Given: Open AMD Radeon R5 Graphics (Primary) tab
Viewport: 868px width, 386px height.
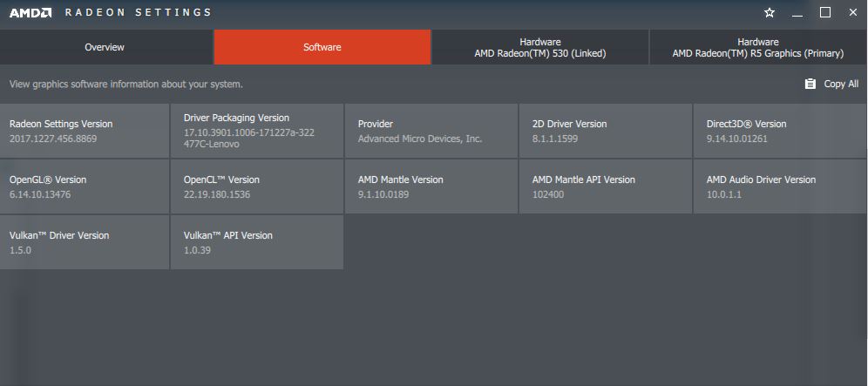Looking at the screenshot, I should [x=757, y=47].
